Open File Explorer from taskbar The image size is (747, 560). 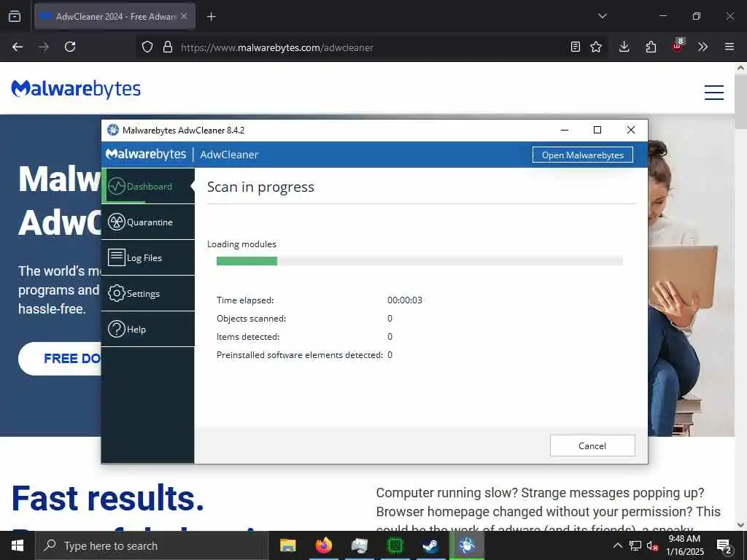287,545
